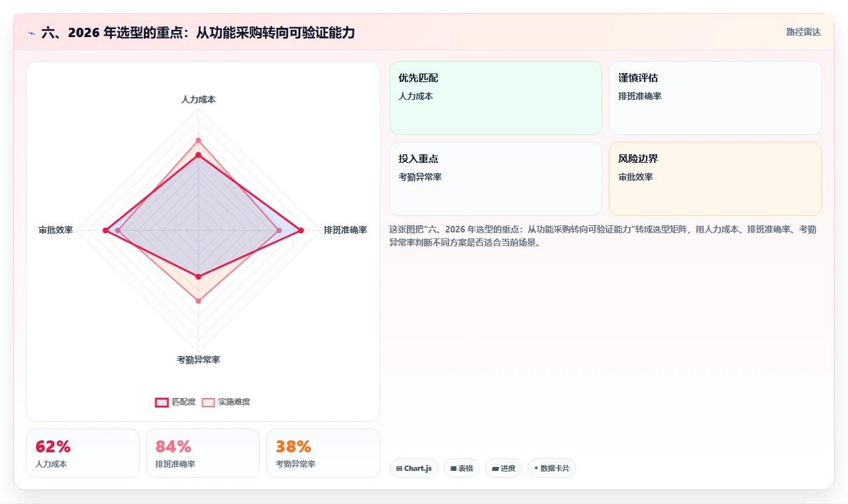848x504 pixels.
Task: Open the 风险边界 card
Action: [x=715, y=179]
